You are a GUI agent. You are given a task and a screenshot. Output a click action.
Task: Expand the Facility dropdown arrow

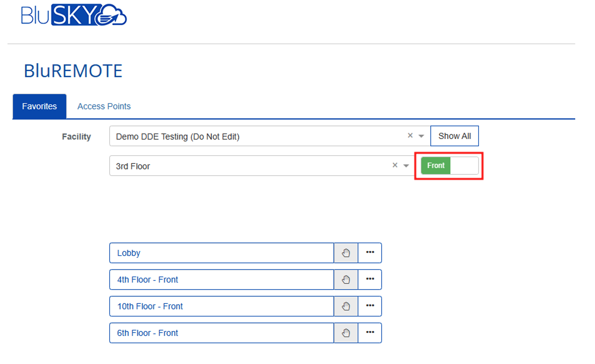tap(421, 136)
